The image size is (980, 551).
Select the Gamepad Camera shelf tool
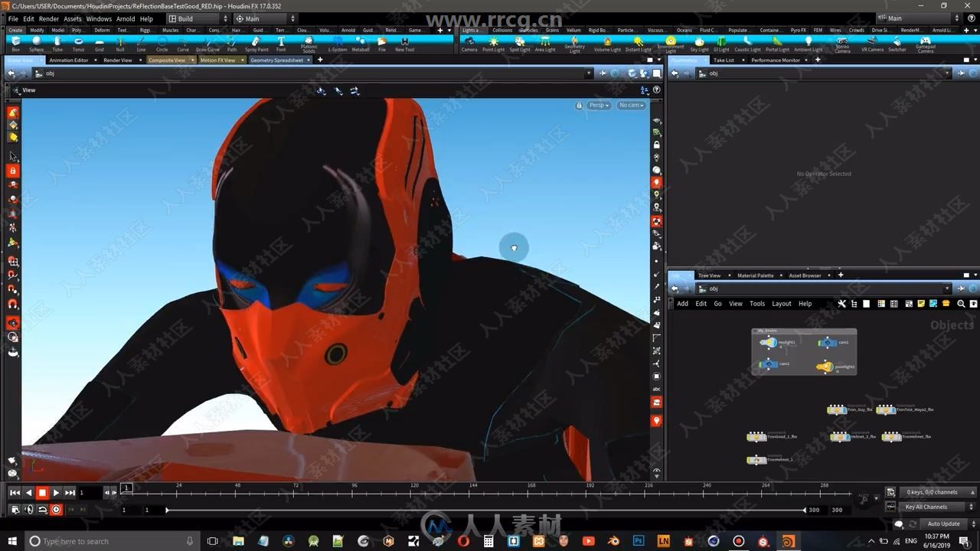(926, 44)
